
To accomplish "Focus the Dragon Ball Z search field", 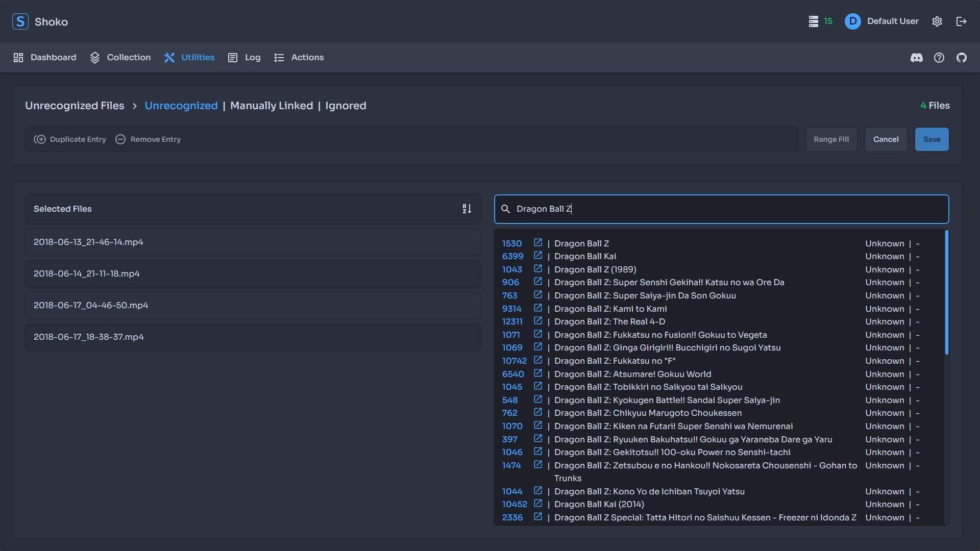I will pos(721,209).
